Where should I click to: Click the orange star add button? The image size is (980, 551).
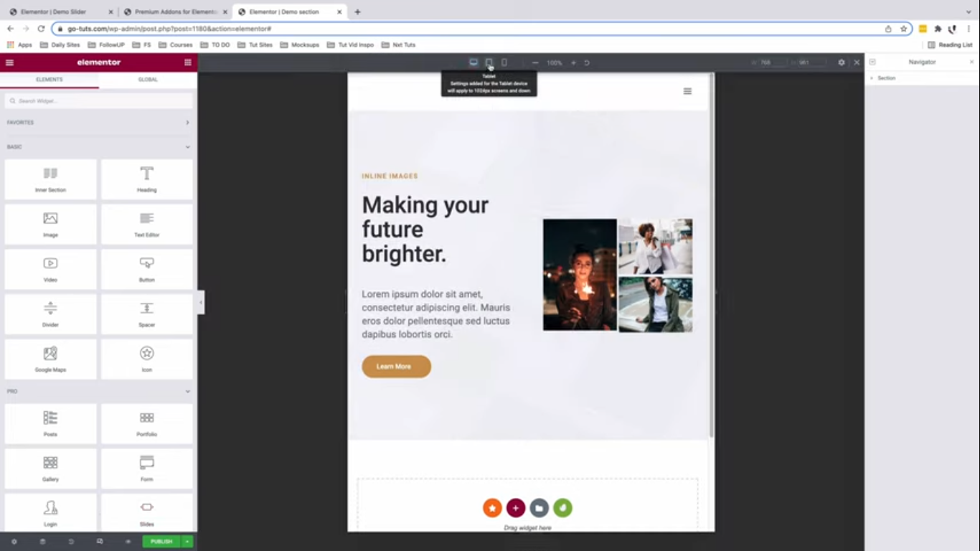[492, 508]
